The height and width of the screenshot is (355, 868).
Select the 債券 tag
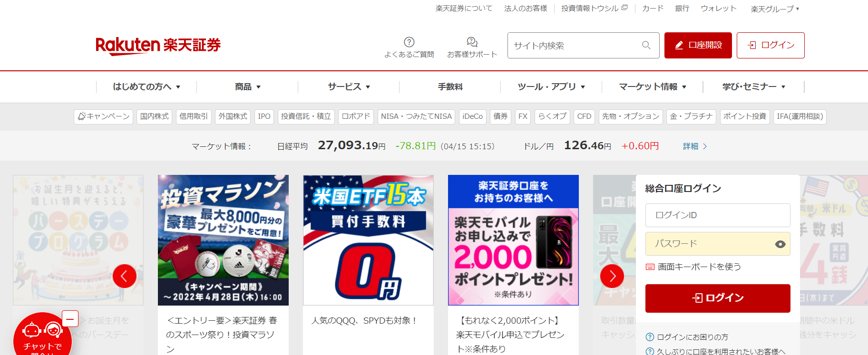pos(500,116)
